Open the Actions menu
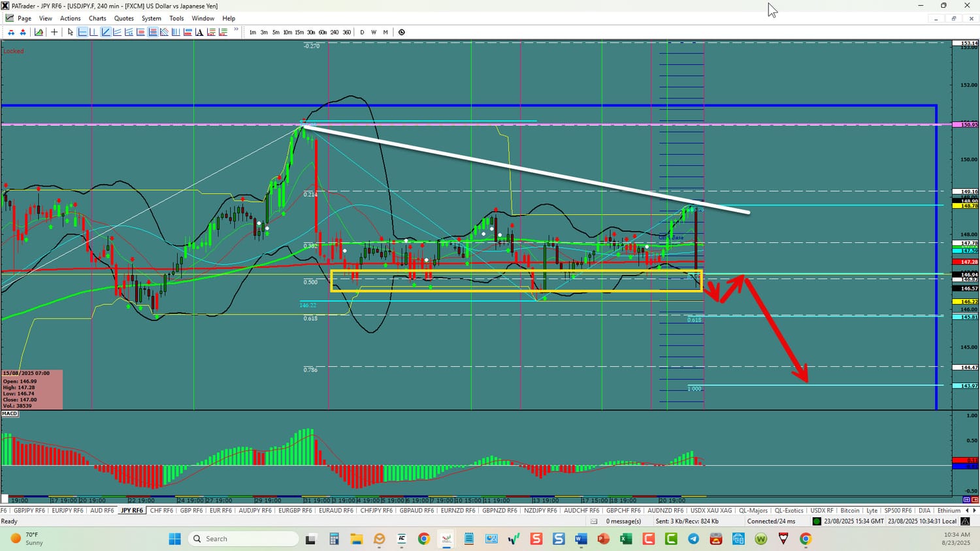This screenshot has width=980, height=551. (x=71, y=18)
